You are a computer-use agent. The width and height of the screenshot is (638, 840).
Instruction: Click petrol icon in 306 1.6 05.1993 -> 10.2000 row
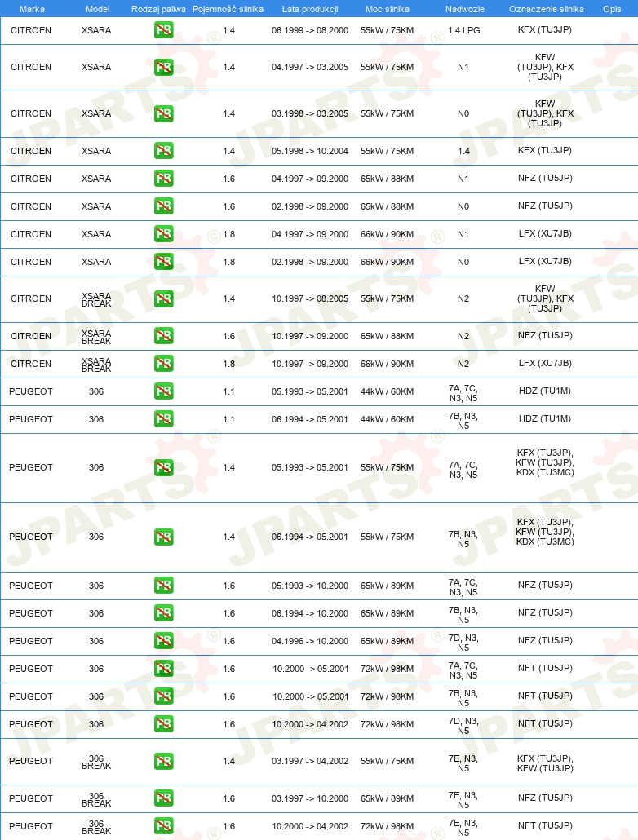163,586
